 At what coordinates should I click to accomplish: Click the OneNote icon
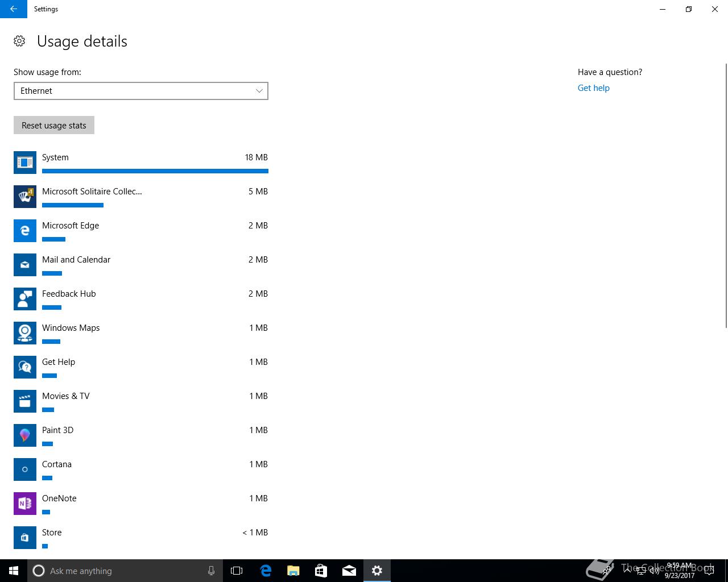(x=25, y=504)
